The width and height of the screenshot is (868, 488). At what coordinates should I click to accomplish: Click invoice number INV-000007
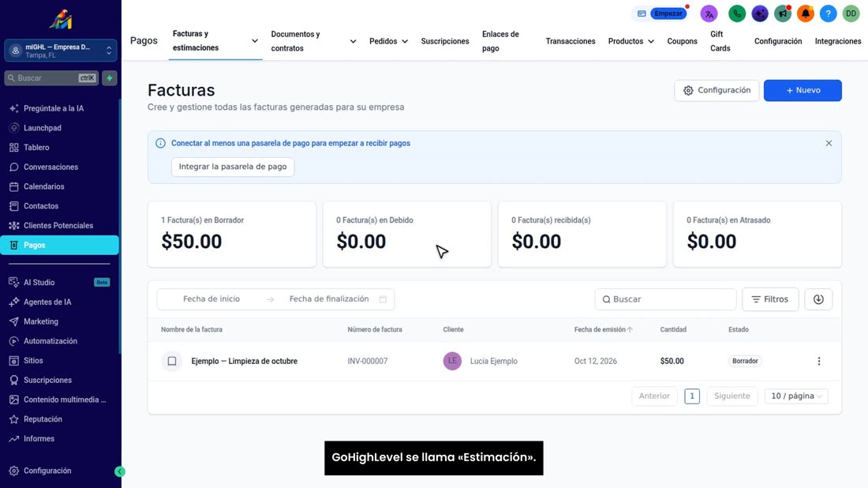tap(368, 361)
